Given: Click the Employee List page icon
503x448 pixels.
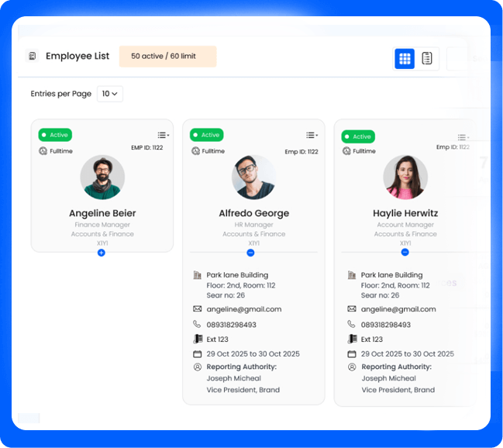Looking at the screenshot, I should click(32, 57).
